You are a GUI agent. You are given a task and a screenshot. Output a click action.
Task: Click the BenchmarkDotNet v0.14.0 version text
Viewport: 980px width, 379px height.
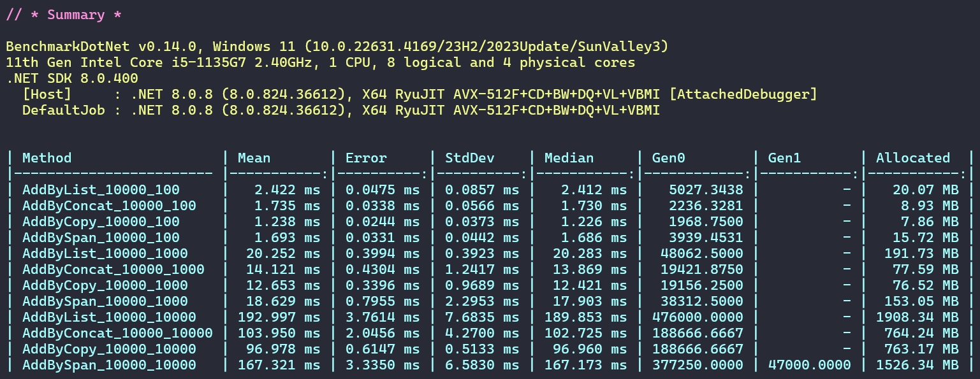pyautogui.click(x=105, y=46)
